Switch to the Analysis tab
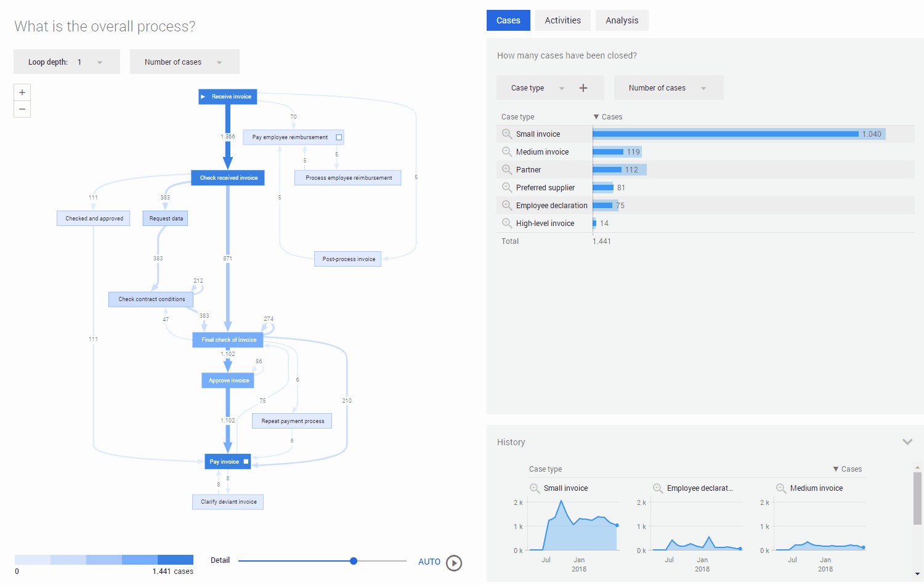924x585 pixels. pos(622,20)
